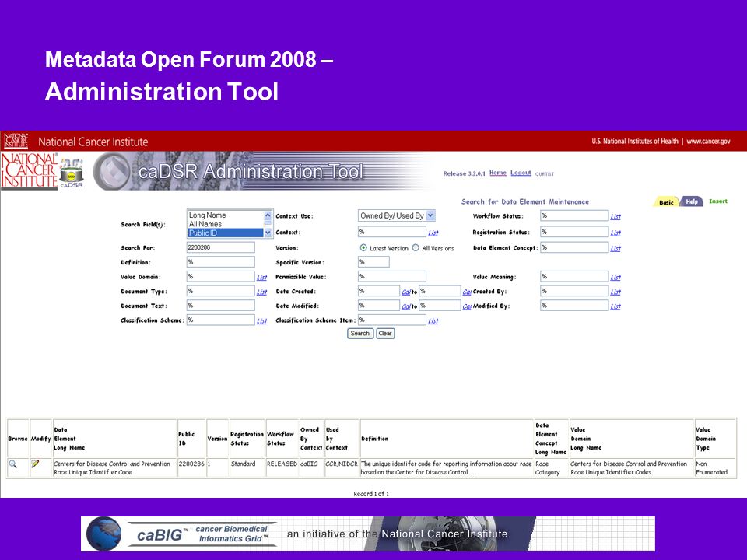Click the Logout link
747x560 pixels.
[521, 173]
